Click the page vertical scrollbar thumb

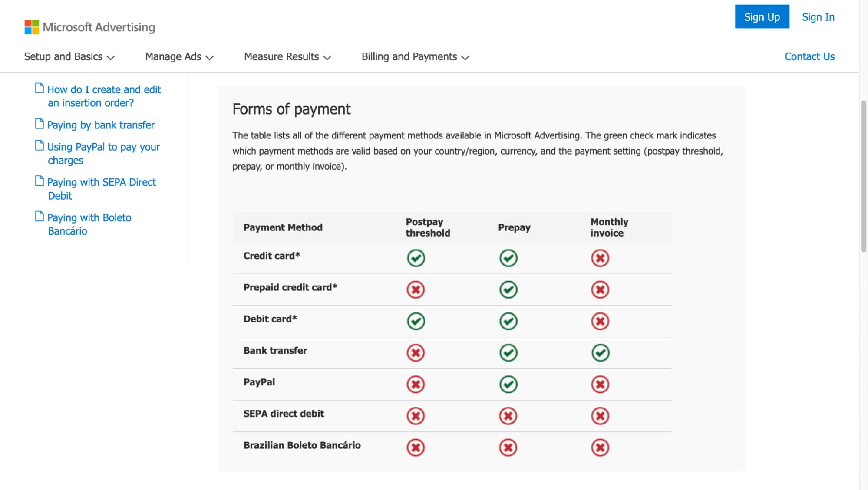pos(864,176)
